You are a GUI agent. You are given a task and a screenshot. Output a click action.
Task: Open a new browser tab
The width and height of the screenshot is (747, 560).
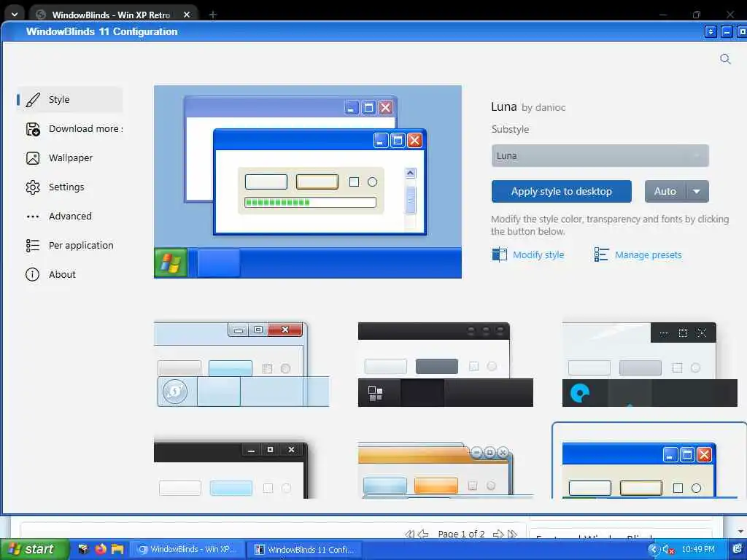point(213,15)
